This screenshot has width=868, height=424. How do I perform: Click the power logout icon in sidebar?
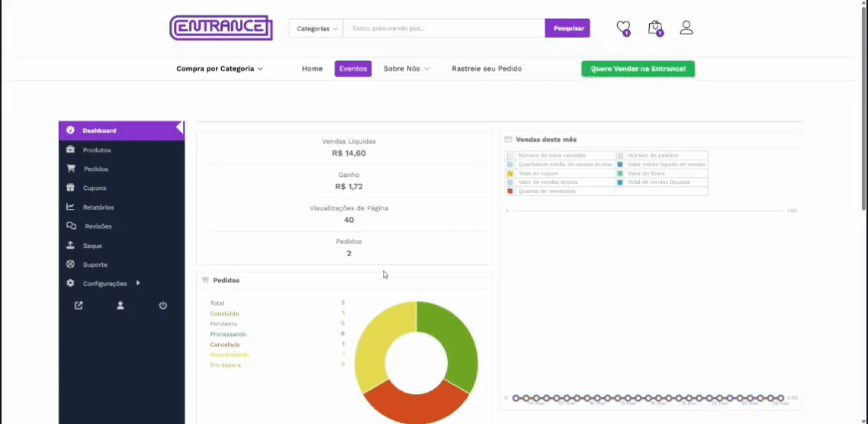[162, 305]
